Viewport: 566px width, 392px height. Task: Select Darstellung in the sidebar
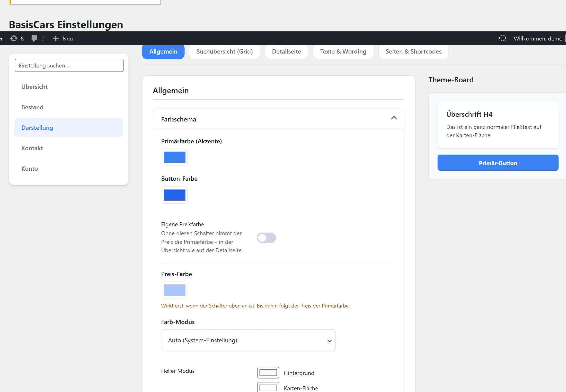point(69,127)
